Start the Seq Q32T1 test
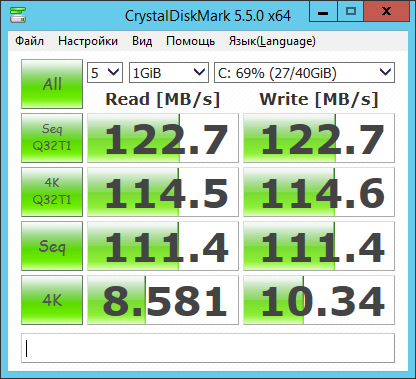 click(52, 138)
